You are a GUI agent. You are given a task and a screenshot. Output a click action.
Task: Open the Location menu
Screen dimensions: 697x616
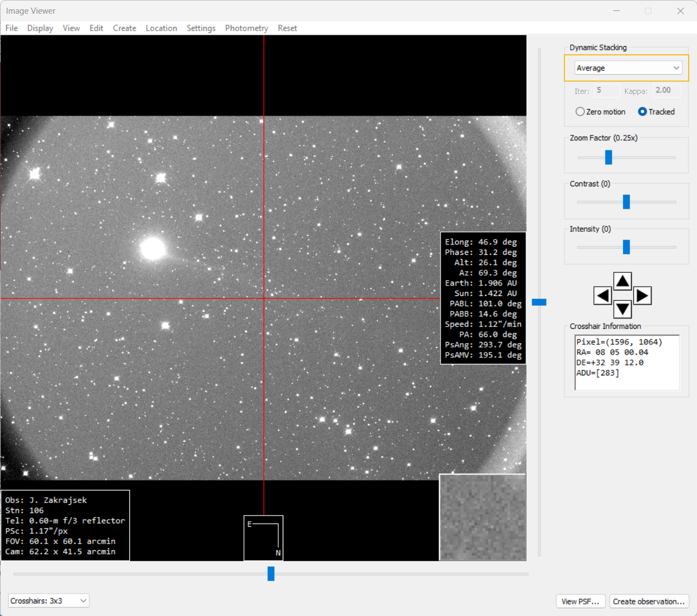click(161, 28)
